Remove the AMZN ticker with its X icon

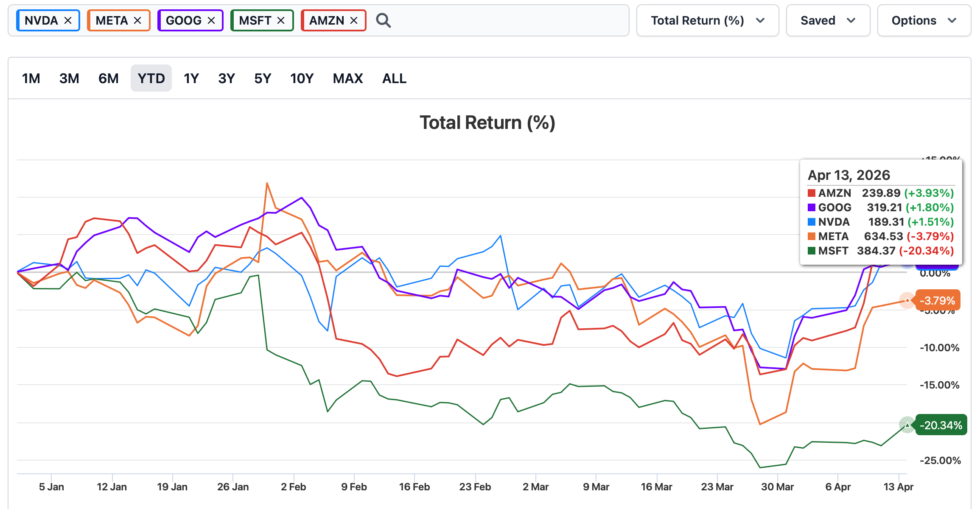tap(354, 20)
